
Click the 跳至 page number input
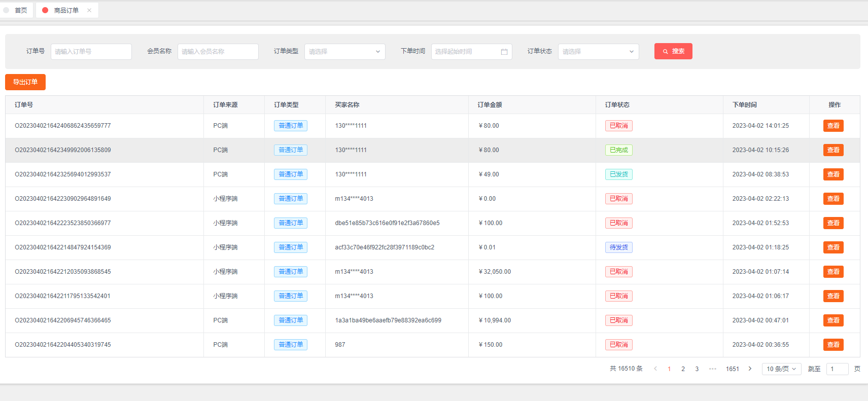[x=837, y=369]
